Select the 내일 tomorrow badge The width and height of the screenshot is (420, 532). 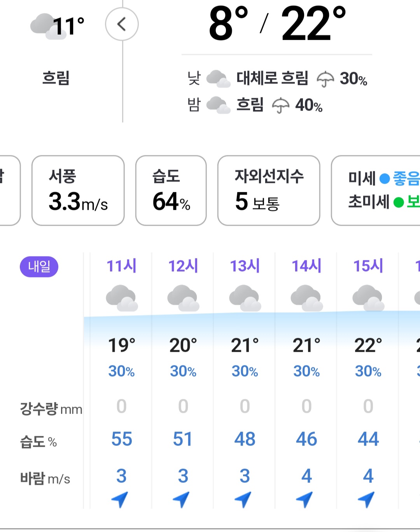[x=39, y=267]
